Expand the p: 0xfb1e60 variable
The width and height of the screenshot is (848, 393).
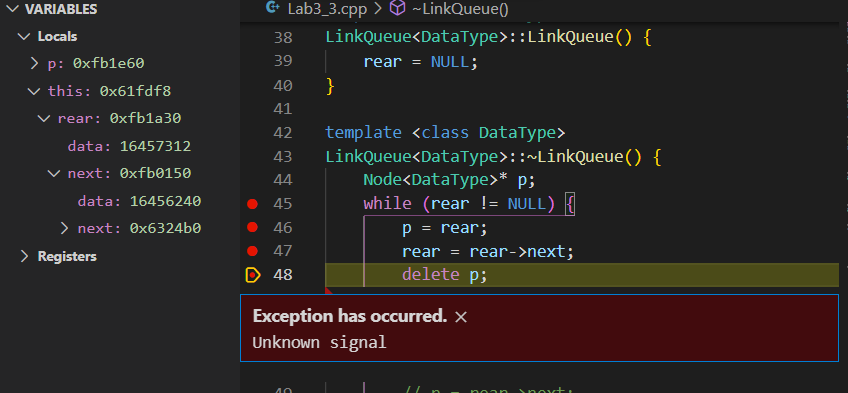pos(35,64)
